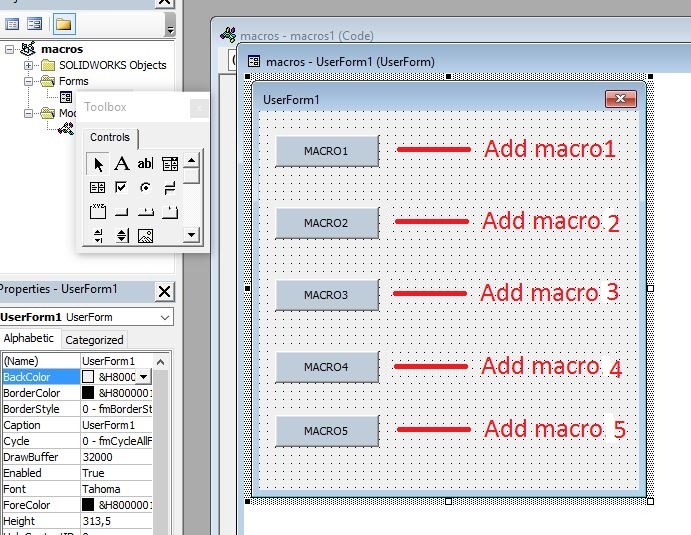The image size is (691, 535).
Task: Click the BorderColor black swatch
Action: (88, 393)
